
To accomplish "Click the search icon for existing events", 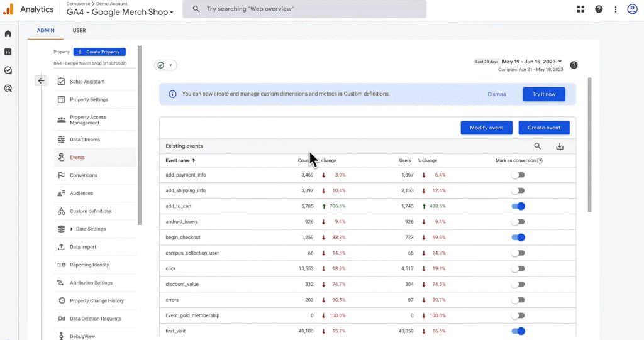I will (537, 146).
